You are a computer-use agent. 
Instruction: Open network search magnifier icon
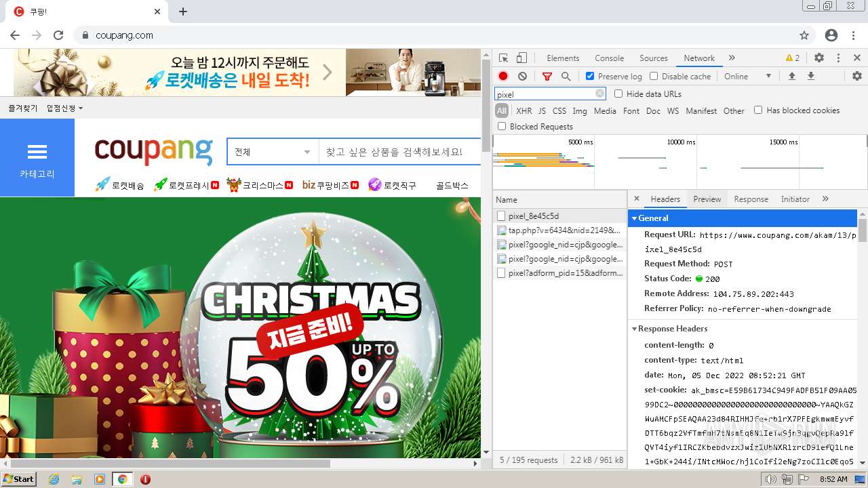click(566, 77)
